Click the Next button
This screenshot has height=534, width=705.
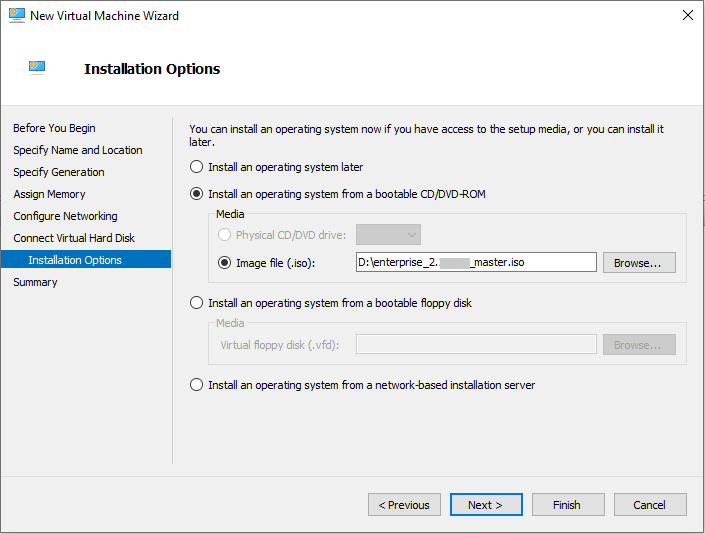coord(486,505)
